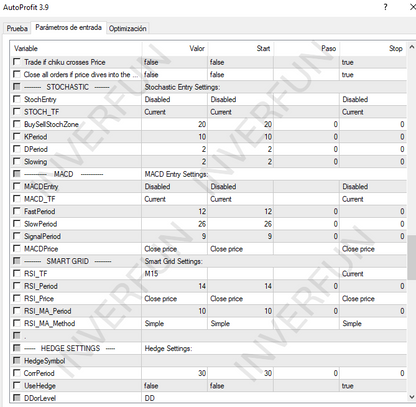Enable the StochEntry optimization checkbox
This screenshot has width=416, height=407.
coord(17,99)
